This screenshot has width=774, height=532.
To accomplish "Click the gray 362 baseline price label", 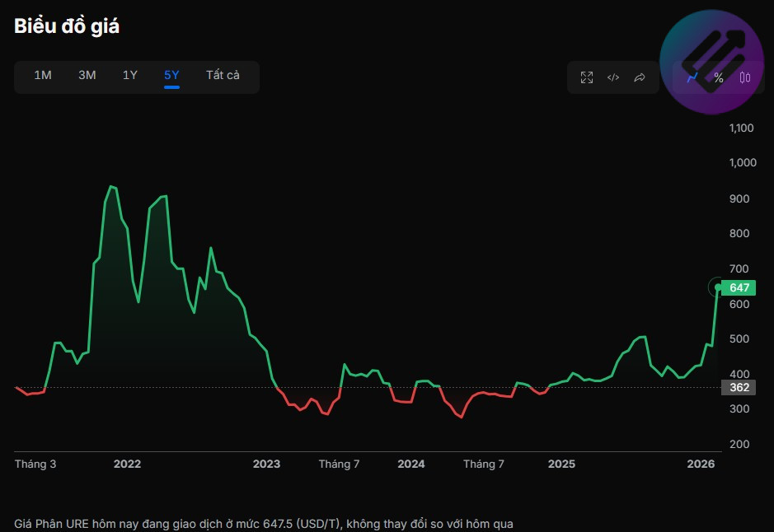I will 739,387.
